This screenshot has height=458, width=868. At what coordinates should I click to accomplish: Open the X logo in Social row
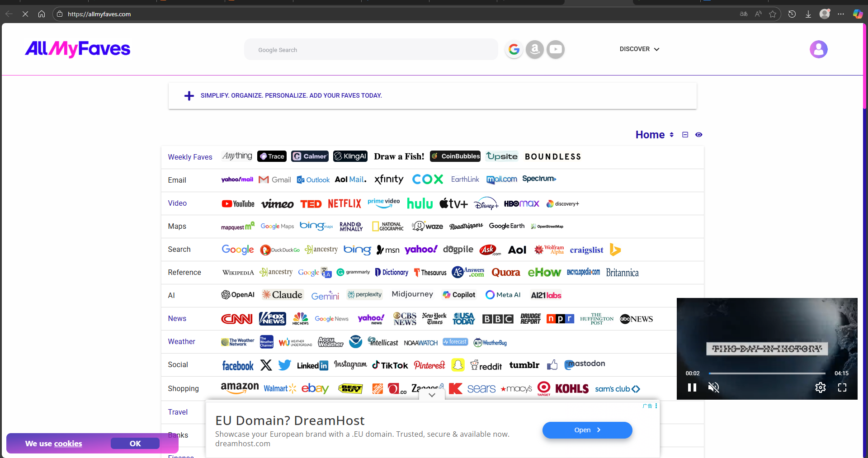click(266, 365)
